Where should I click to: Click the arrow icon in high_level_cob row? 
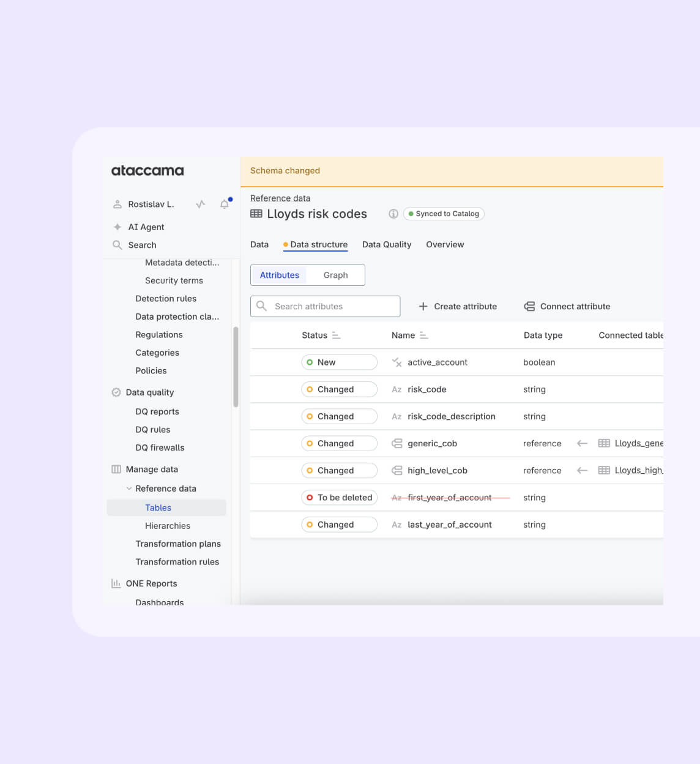[583, 470]
